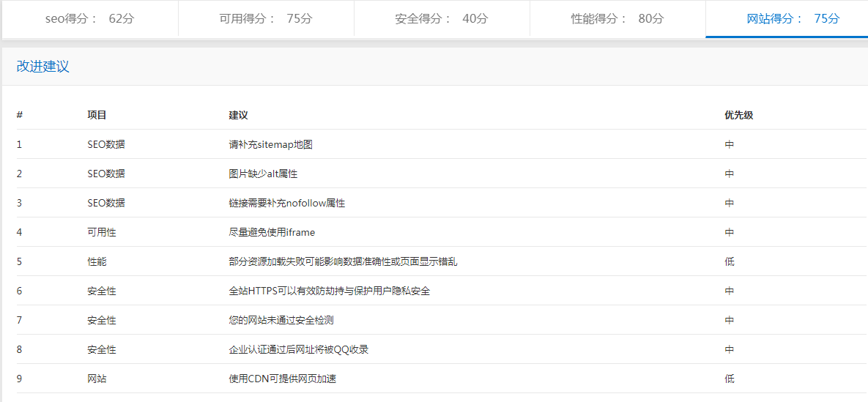
Task: Click the 全站HTTPS security suggestion
Action: pyautogui.click(x=330, y=291)
